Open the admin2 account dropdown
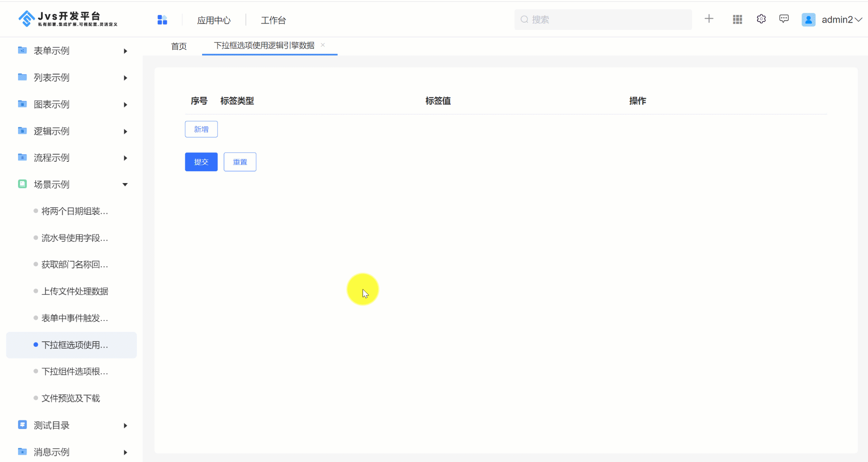Image resolution: width=868 pixels, height=462 pixels. pos(842,19)
